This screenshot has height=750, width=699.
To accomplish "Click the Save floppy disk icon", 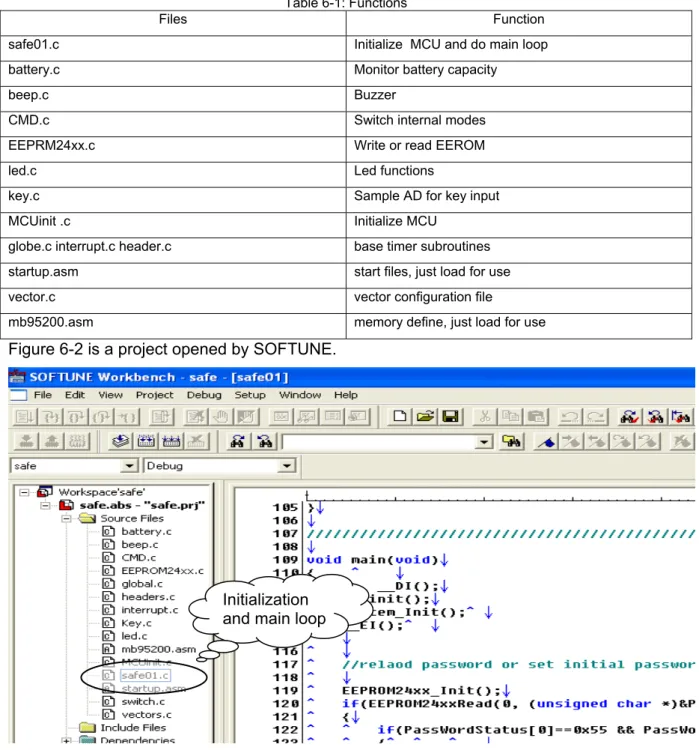I will pyautogui.click(x=450, y=416).
